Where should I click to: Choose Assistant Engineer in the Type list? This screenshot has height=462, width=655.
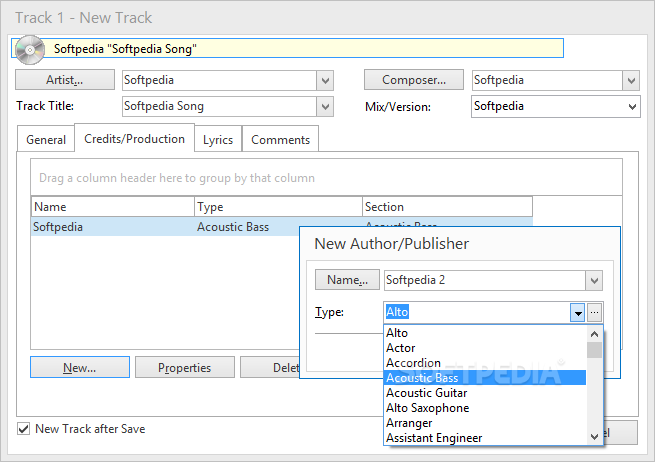click(485, 438)
